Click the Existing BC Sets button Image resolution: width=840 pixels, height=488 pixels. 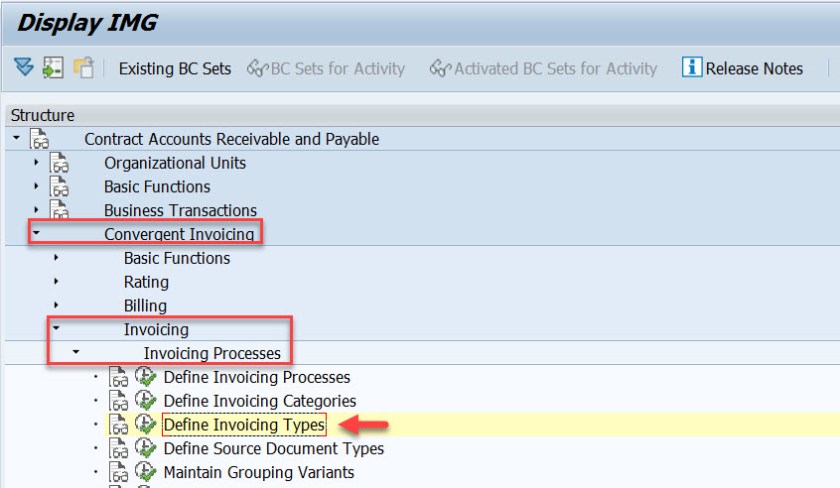click(174, 69)
